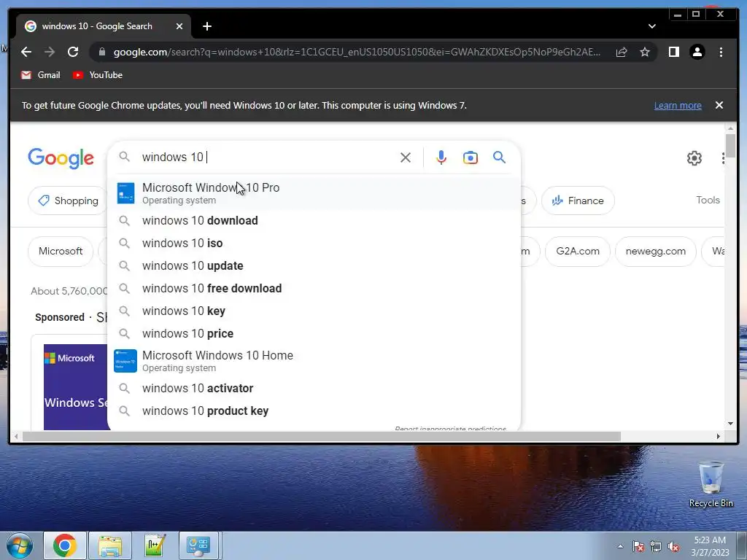The width and height of the screenshot is (747, 560).
Task: Reload the page with the refresh icon
Action: click(x=73, y=52)
